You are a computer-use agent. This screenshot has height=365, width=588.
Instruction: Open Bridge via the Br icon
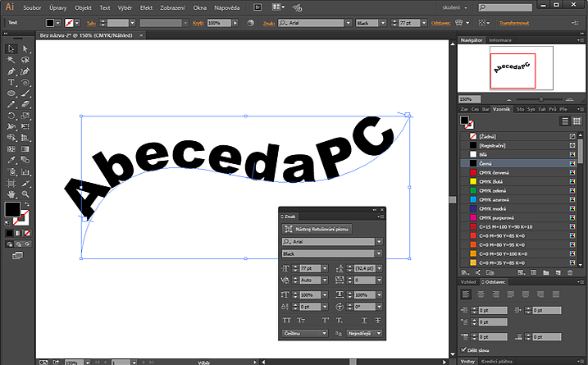[x=258, y=7]
